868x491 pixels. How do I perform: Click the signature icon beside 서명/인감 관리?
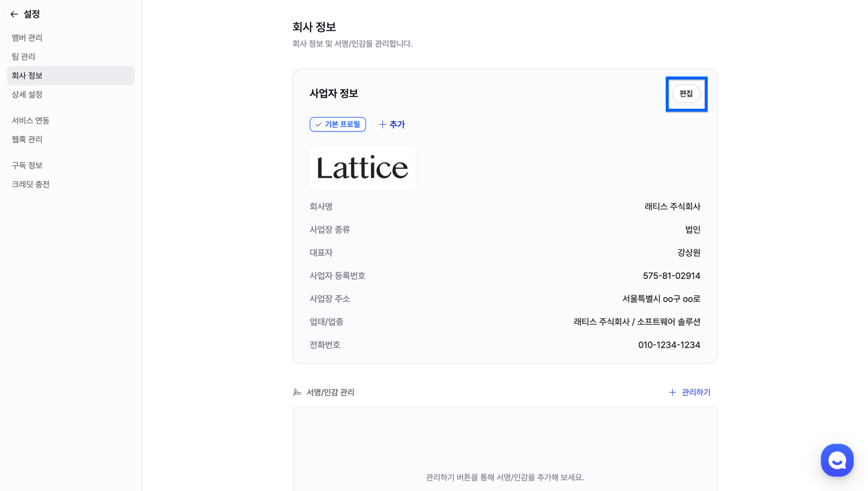coord(297,392)
